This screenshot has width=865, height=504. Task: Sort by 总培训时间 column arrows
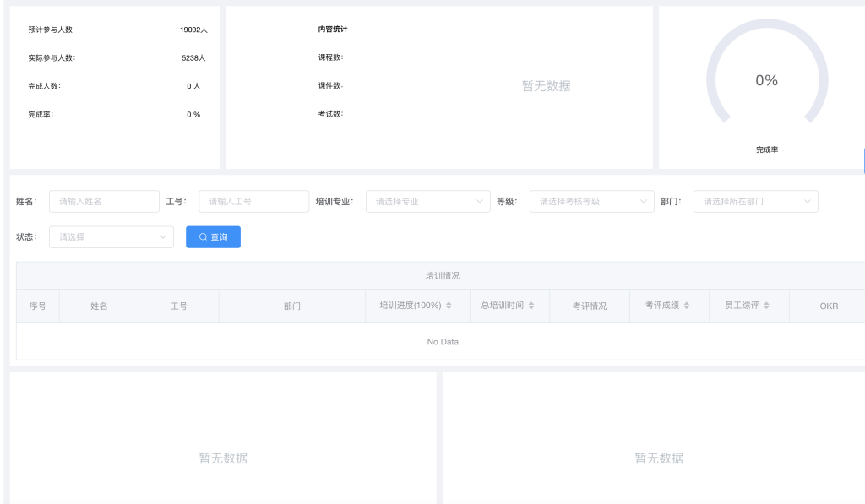tap(531, 306)
